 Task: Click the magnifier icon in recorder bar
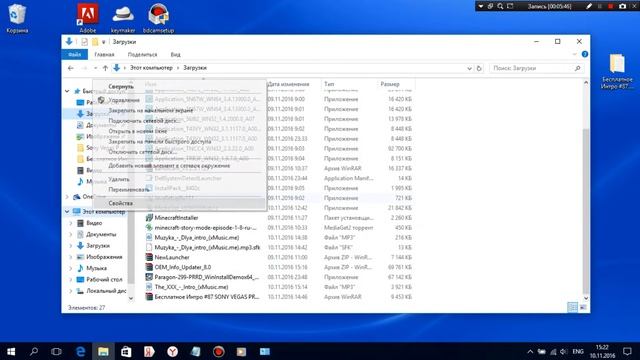coord(500,6)
